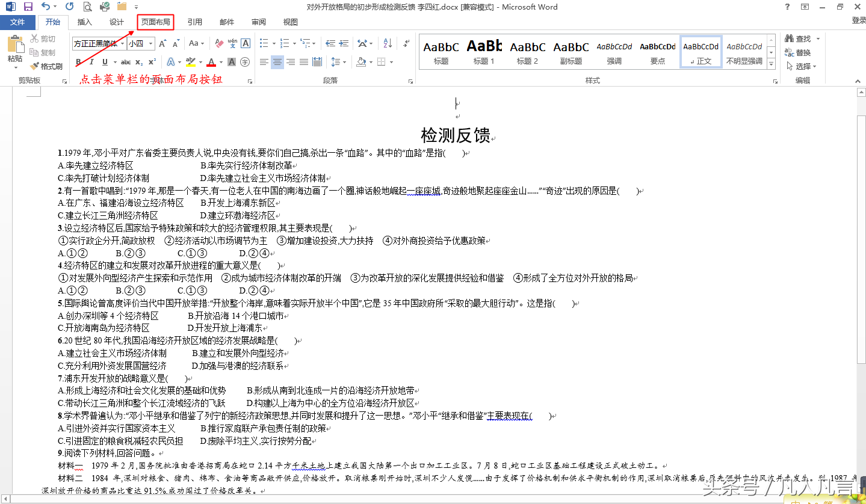Apply the 强调 style
This screenshot has height=504, width=866.
[614, 52]
